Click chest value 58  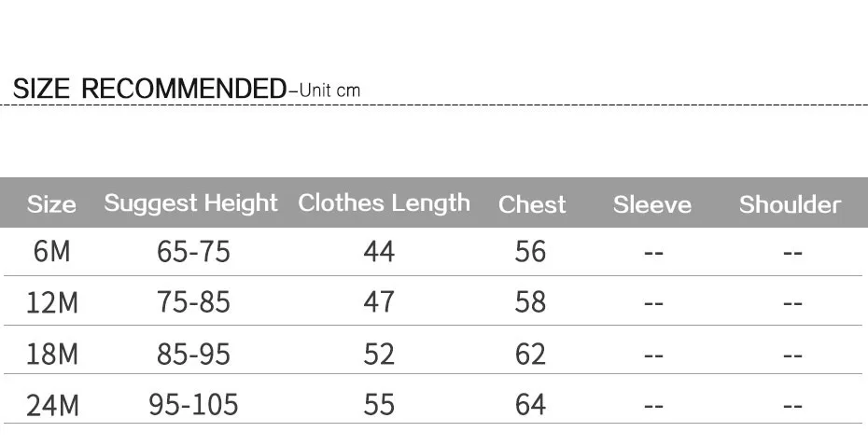pos(530,302)
